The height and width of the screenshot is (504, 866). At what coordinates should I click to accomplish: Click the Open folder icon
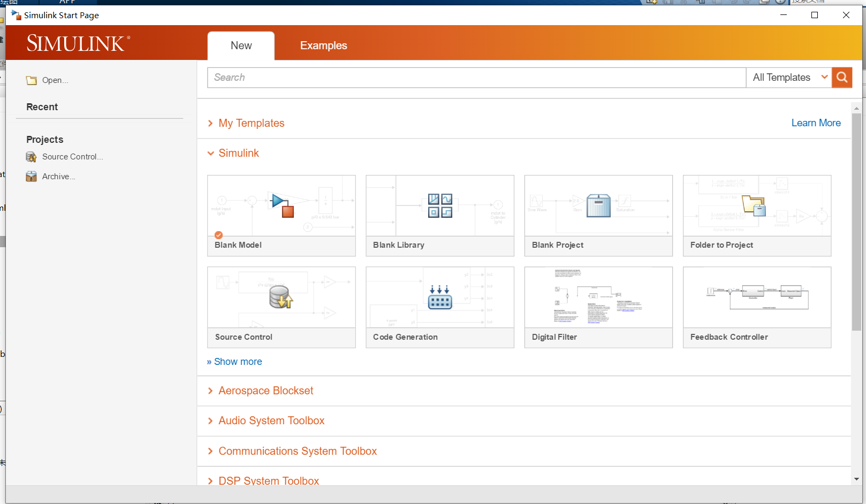[x=32, y=81]
